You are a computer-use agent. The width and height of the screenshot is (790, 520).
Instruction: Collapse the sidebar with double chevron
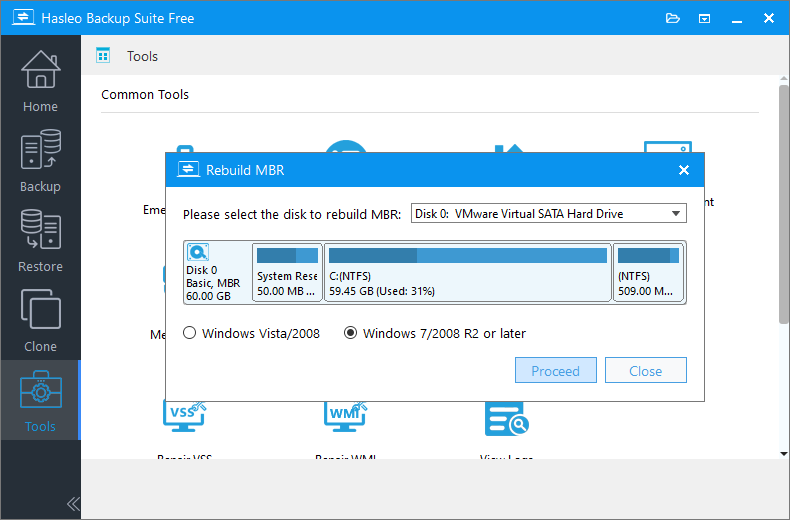point(73,503)
